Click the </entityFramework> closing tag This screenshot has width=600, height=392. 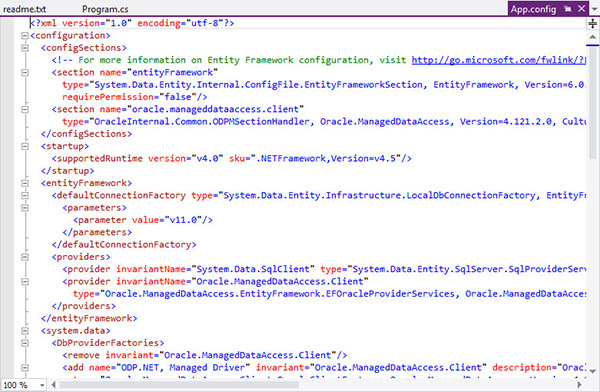[89, 318]
